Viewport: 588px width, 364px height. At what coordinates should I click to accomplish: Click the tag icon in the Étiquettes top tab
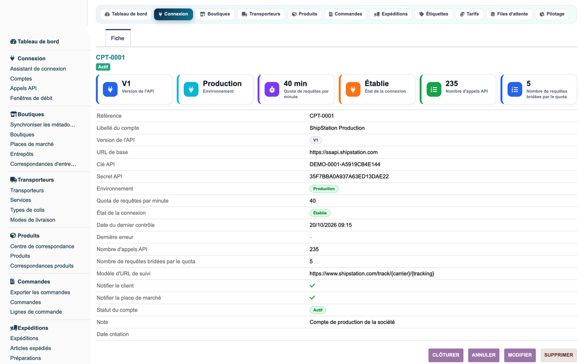(x=422, y=14)
